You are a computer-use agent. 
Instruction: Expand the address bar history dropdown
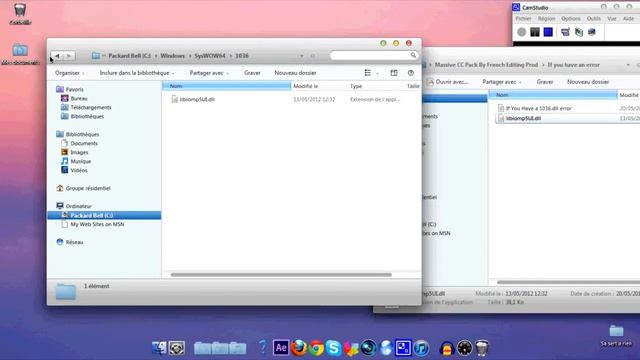[302, 56]
